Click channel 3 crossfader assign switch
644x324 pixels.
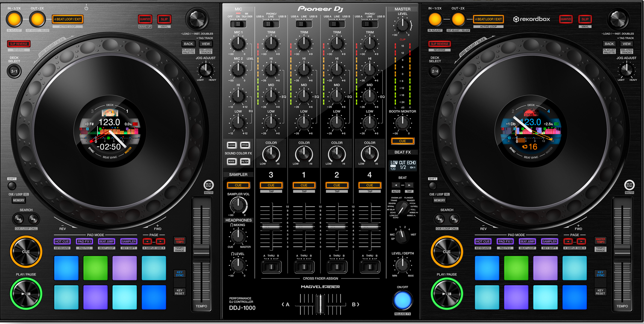click(271, 267)
